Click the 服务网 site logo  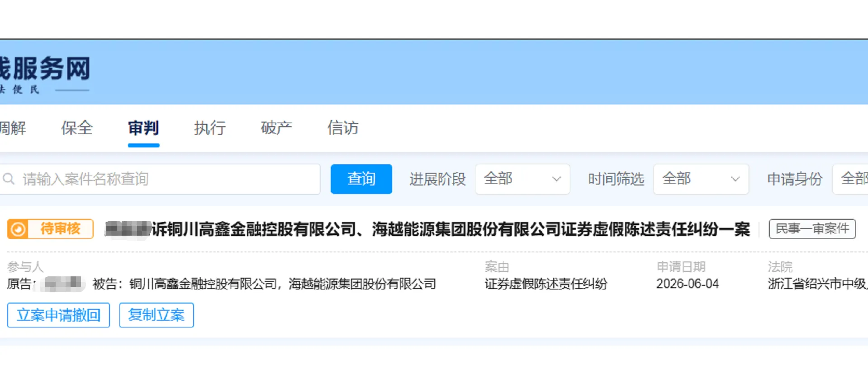(x=45, y=74)
